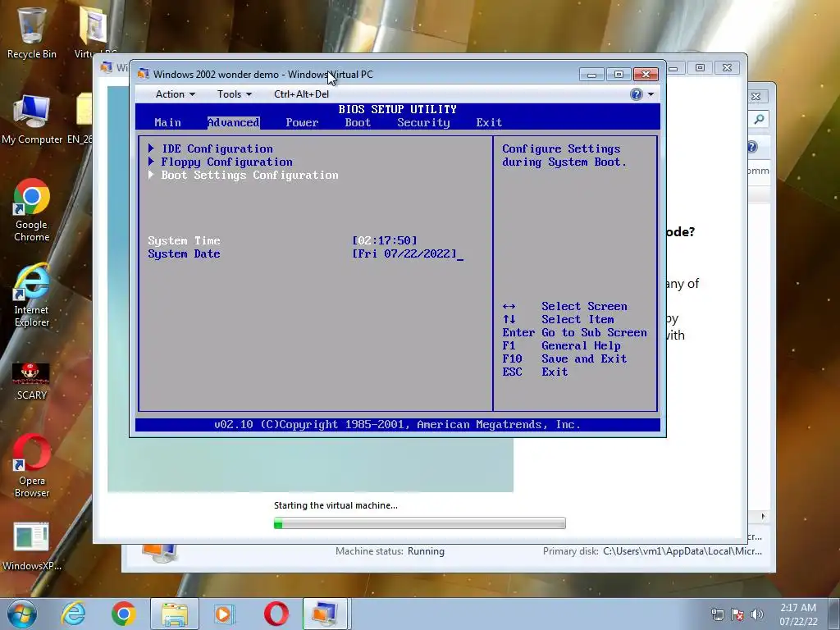The height and width of the screenshot is (630, 840).
Task: Click the System Date label
Action: tap(184, 253)
